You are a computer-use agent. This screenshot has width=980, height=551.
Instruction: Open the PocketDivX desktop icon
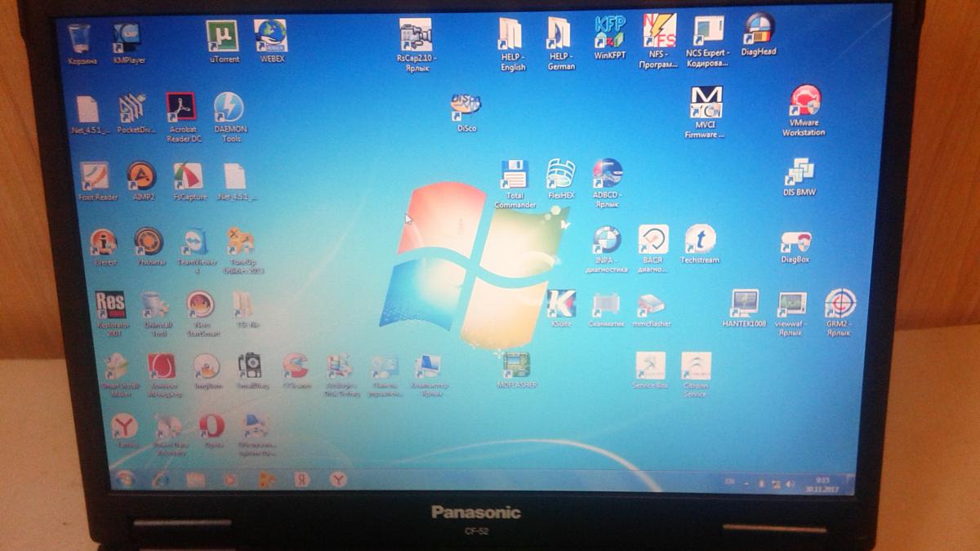[x=132, y=109]
